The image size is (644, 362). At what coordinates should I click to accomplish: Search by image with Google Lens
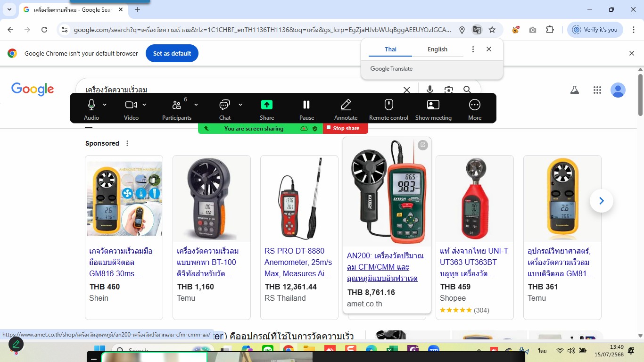pyautogui.click(x=449, y=90)
